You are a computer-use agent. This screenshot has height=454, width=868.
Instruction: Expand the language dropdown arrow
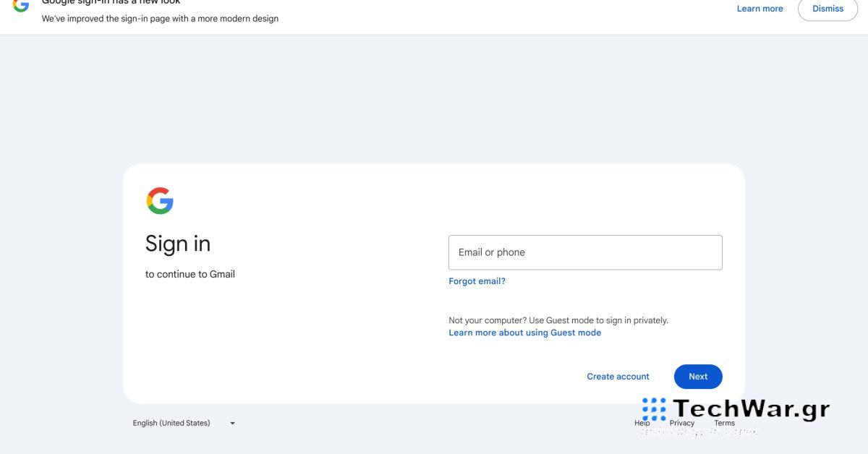pyautogui.click(x=232, y=424)
